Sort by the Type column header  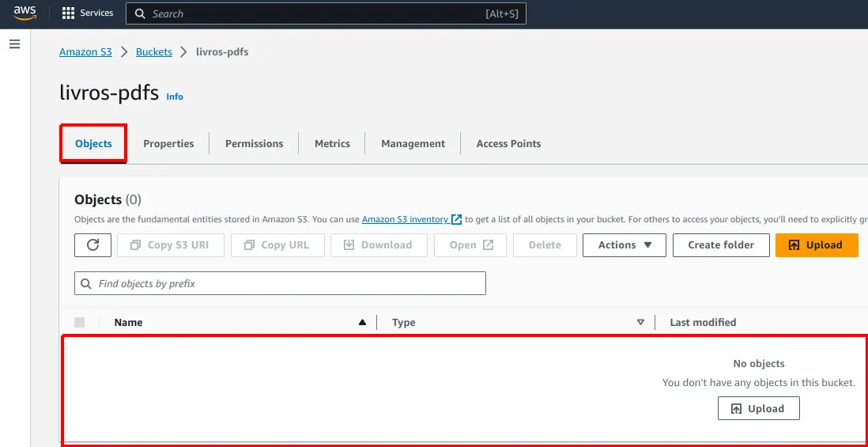coord(403,322)
